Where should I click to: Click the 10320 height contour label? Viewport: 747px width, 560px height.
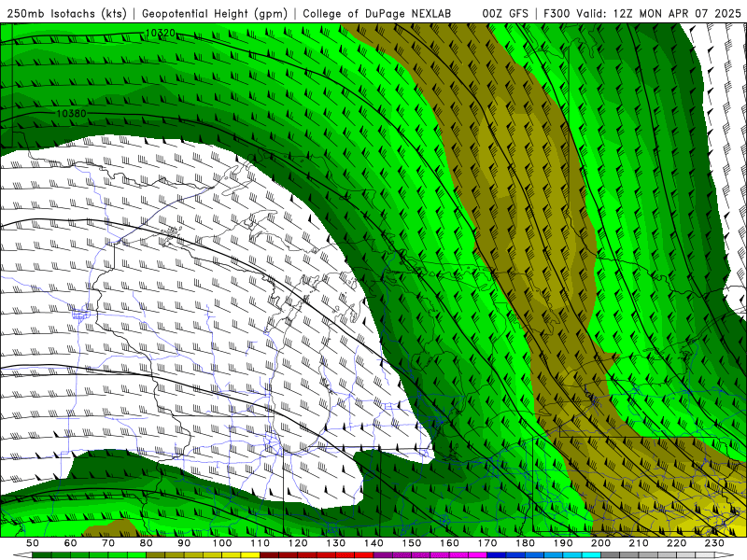tap(160, 33)
